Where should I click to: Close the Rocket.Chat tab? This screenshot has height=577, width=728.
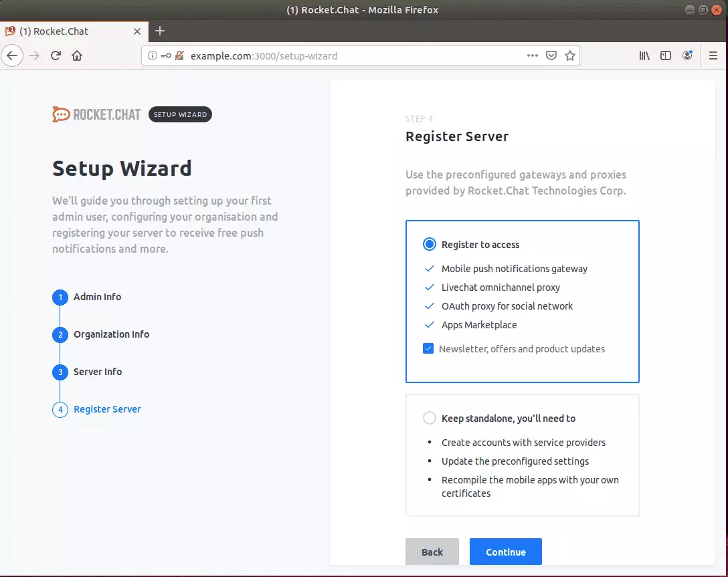click(x=137, y=31)
